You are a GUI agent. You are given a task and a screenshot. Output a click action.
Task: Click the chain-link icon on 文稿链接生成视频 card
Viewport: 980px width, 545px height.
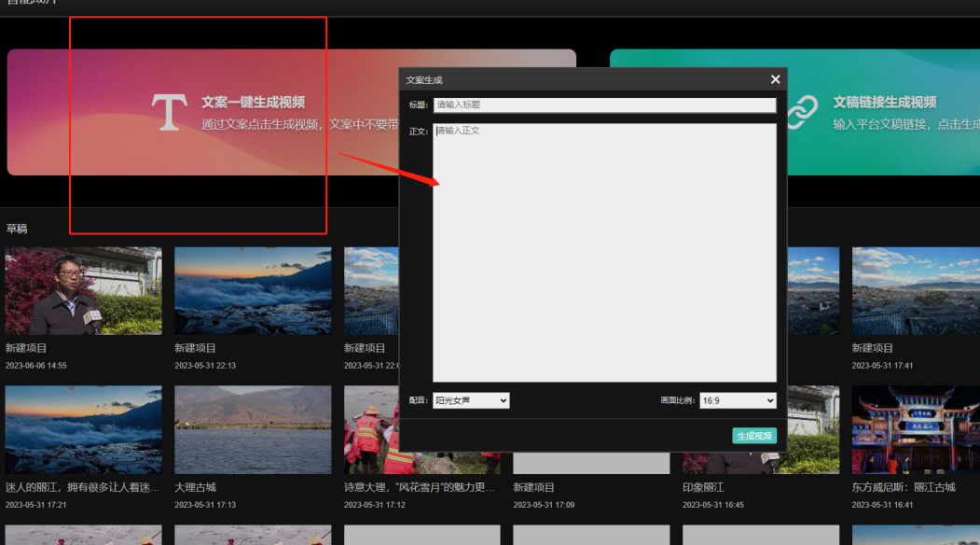point(804,111)
